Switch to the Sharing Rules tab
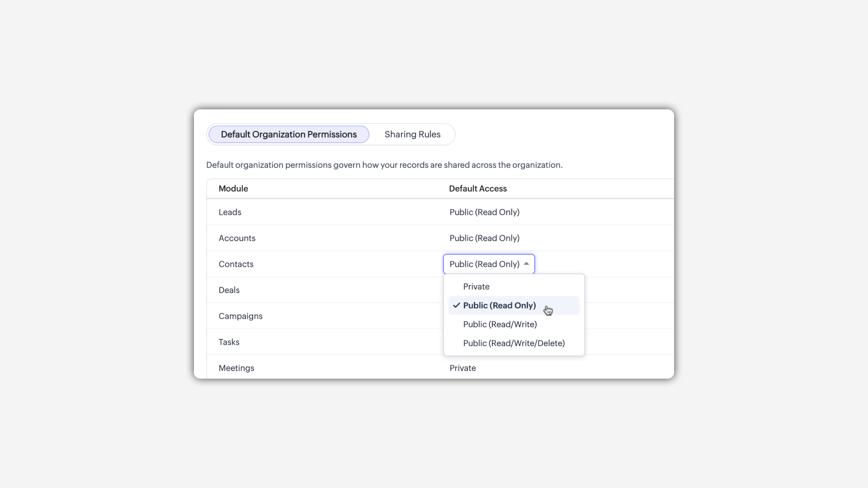Screen dimensions: 868x488 (412, 134)
